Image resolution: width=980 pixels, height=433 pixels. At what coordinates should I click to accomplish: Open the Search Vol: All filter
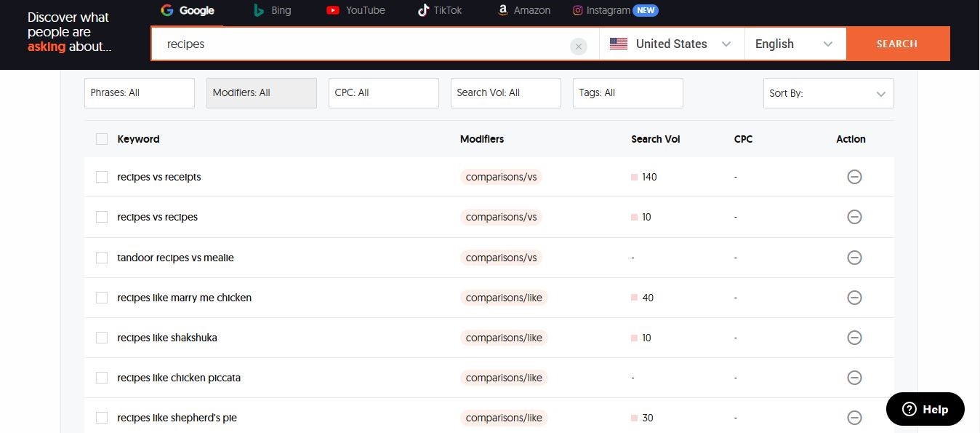pos(505,93)
